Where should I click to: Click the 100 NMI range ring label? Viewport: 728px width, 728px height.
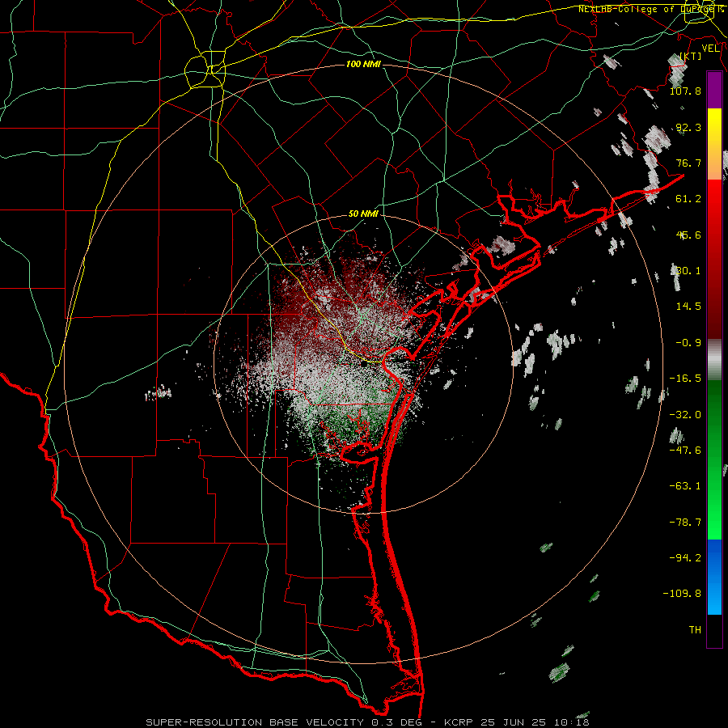pos(363,64)
